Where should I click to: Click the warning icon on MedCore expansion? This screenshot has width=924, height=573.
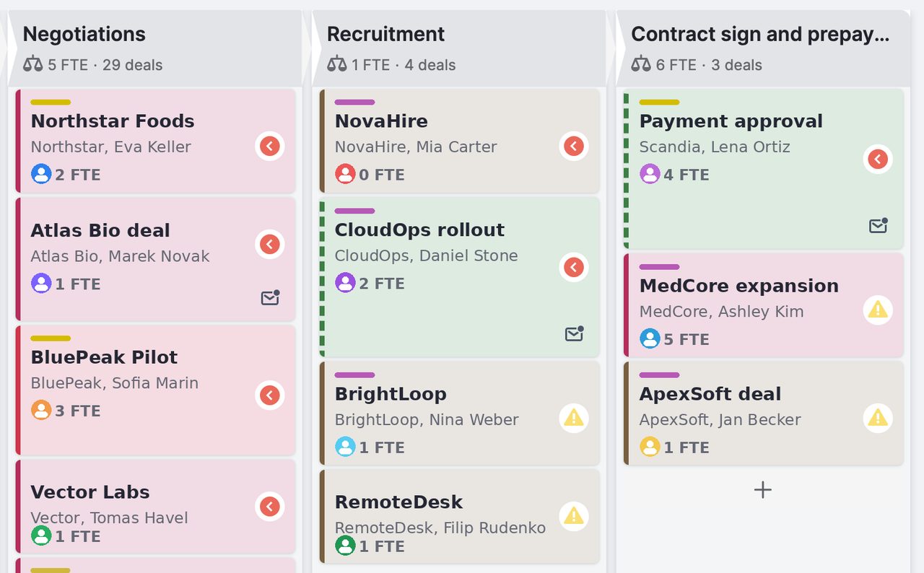pyautogui.click(x=878, y=310)
